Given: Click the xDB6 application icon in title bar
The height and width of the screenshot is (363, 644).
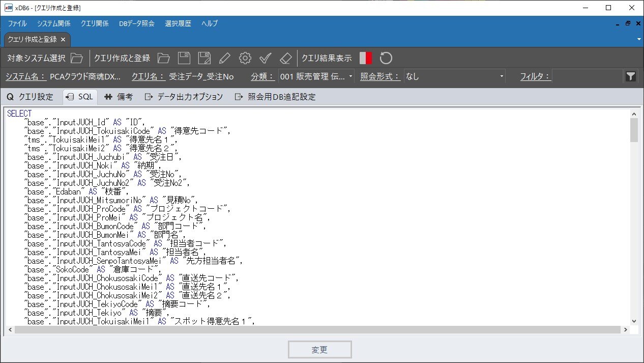Looking at the screenshot, I should click(8, 8).
